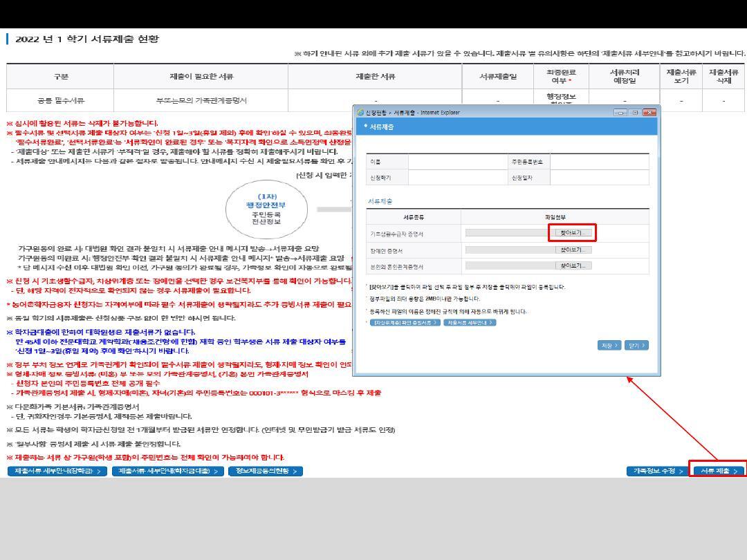
Task: Open 제출서류 세부안내 inside the popup
Action: (469, 322)
